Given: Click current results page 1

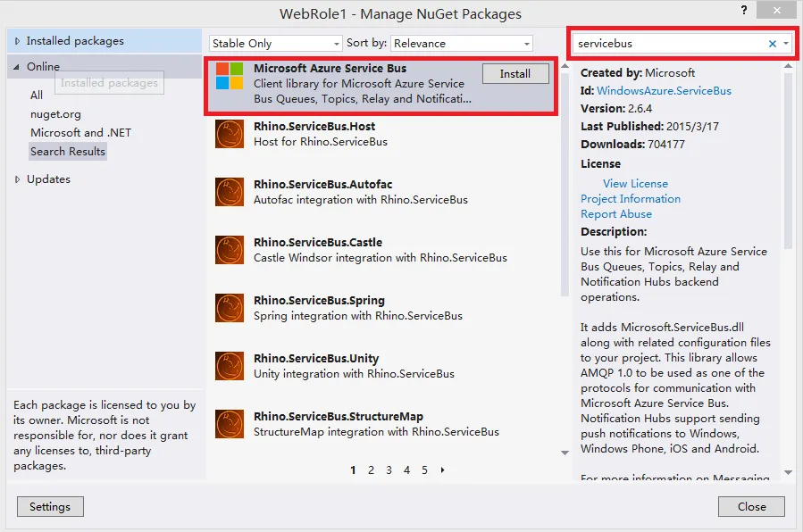Looking at the screenshot, I should [x=353, y=470].
